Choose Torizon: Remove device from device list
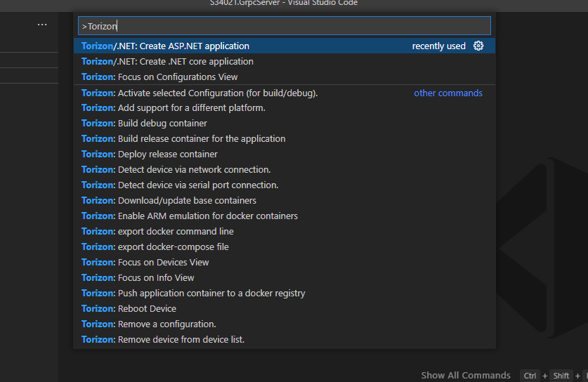Viewport: 588px width, 382px height. click(285, 339)
